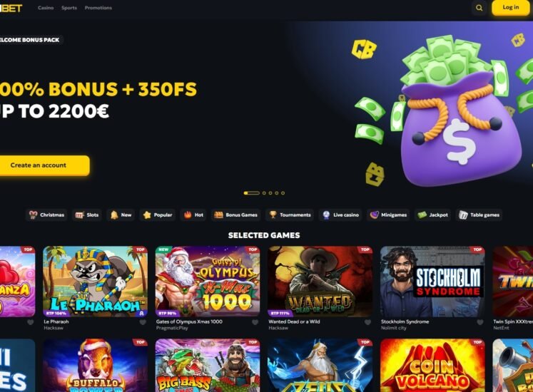Favorite Le Pharaoh with heart icon

(x=143, y=322)
